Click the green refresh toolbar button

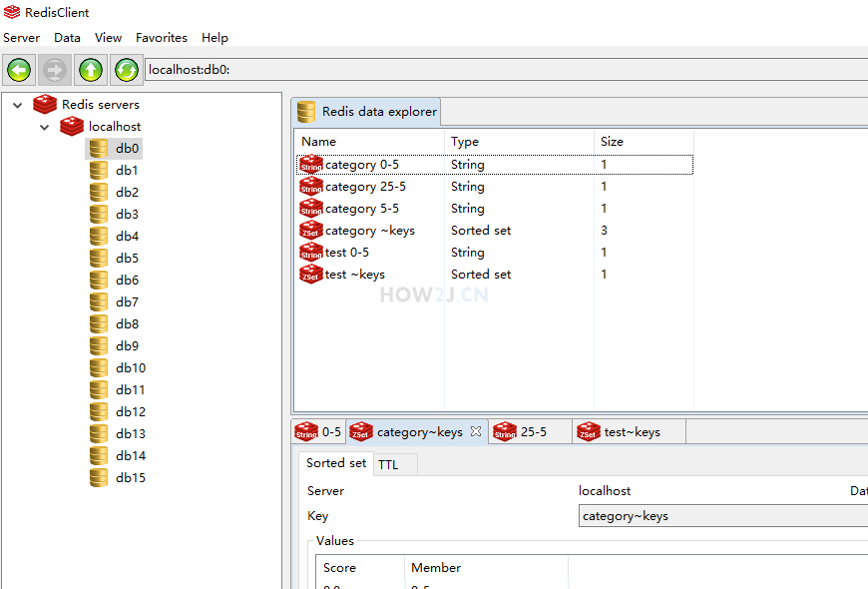(x=127, y=70)
